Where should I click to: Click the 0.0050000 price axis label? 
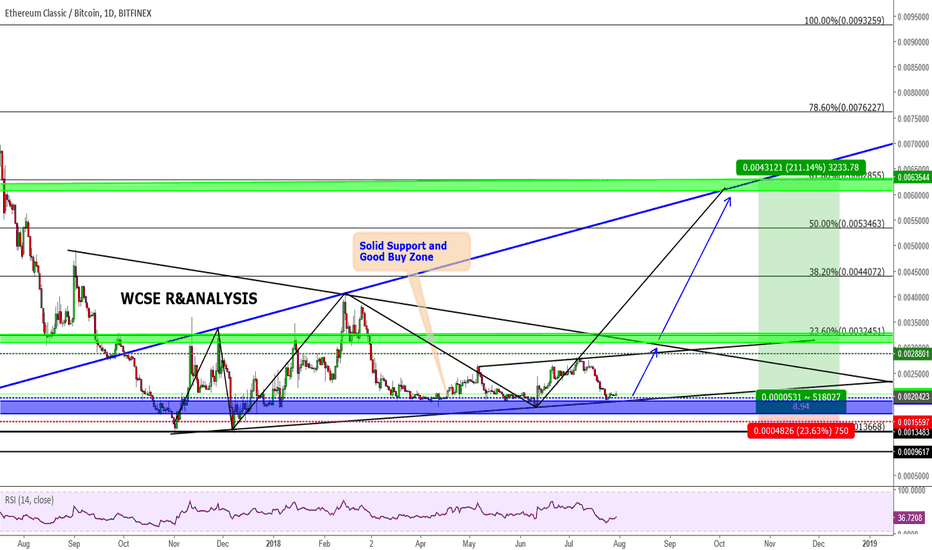[x=913, y=246]
